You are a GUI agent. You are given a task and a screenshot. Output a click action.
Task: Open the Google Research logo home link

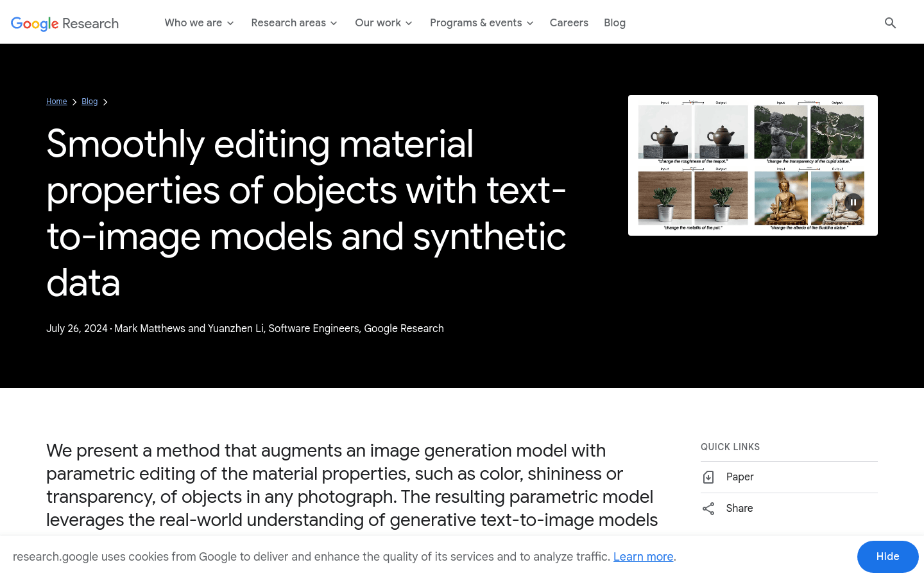pyautogui.click(x=65, y=23)
